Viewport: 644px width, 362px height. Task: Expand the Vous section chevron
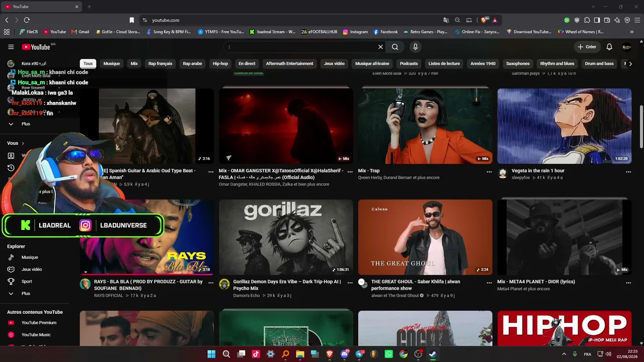click(x=23, y=143)
